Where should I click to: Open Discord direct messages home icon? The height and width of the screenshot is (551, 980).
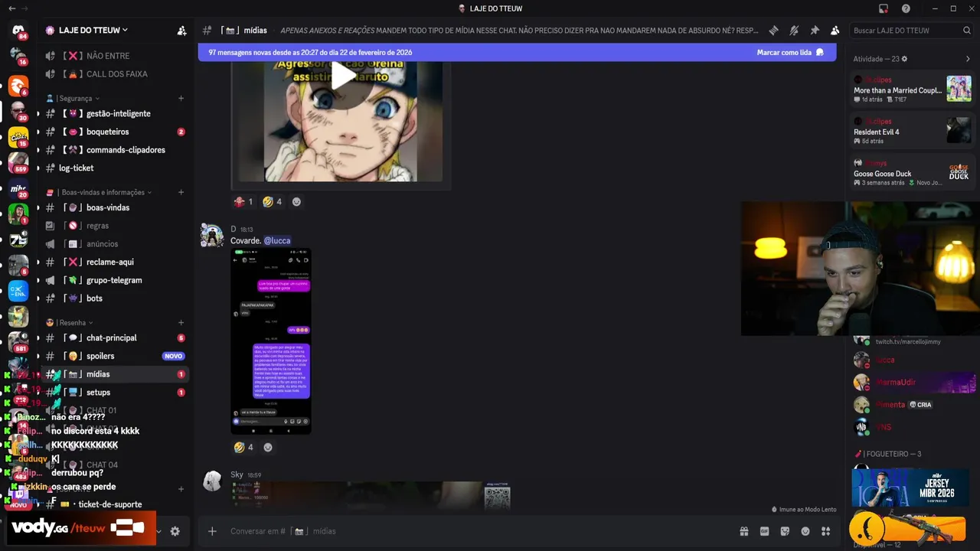[x=18, y=31]
